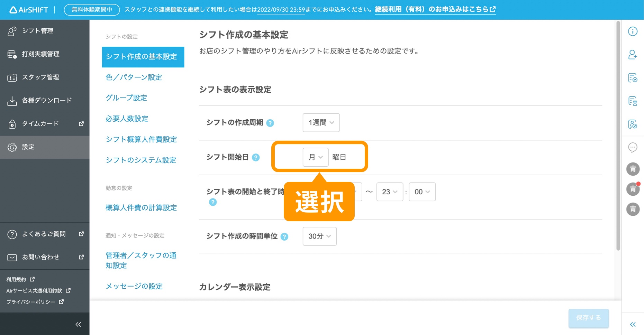Screen dimensions: 644x335
Task: Click the 保存する button
Action: (x=588, y=318)
